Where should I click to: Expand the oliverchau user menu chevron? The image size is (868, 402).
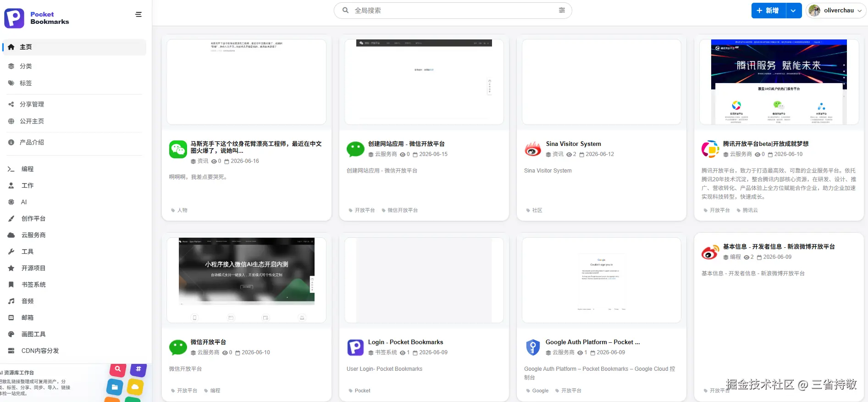coord(860,11)
